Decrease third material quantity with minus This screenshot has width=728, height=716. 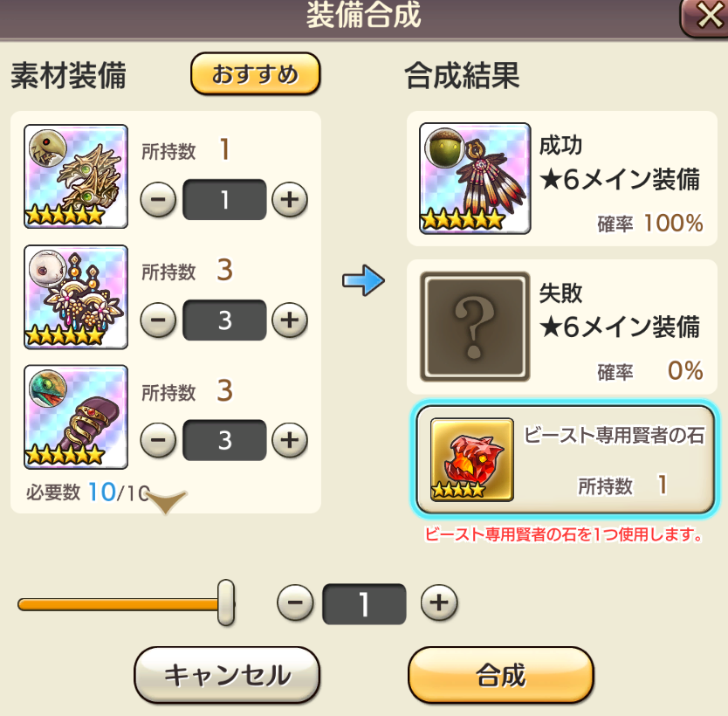(x=158, y=440)
